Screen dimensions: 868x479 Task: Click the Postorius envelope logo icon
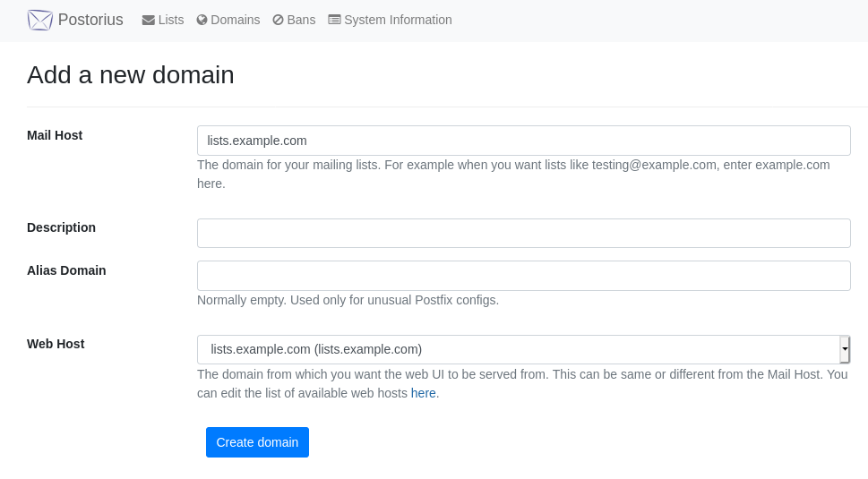(x=39, y=20)
